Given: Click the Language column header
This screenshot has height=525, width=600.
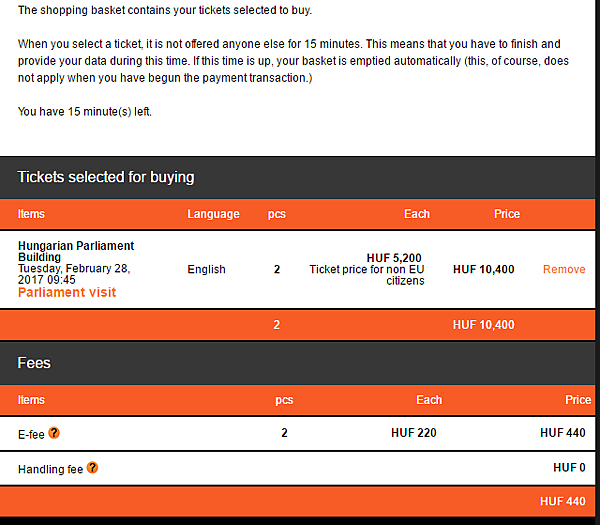Looking at the screenshot, I should tap(213, 214).
